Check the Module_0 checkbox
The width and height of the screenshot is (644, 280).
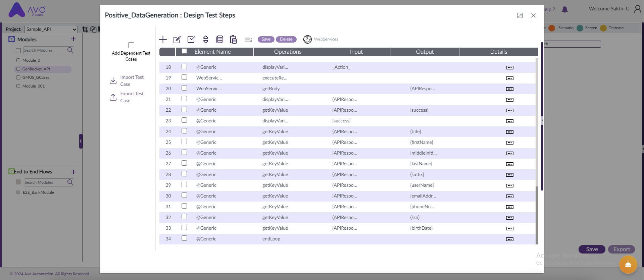pyautogui.click(x=18, y=60)
